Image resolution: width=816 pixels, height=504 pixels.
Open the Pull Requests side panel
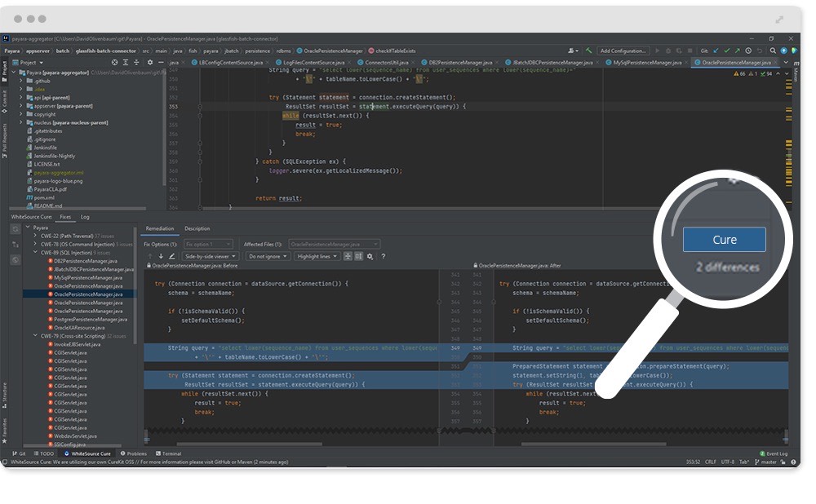click(5, 140)
